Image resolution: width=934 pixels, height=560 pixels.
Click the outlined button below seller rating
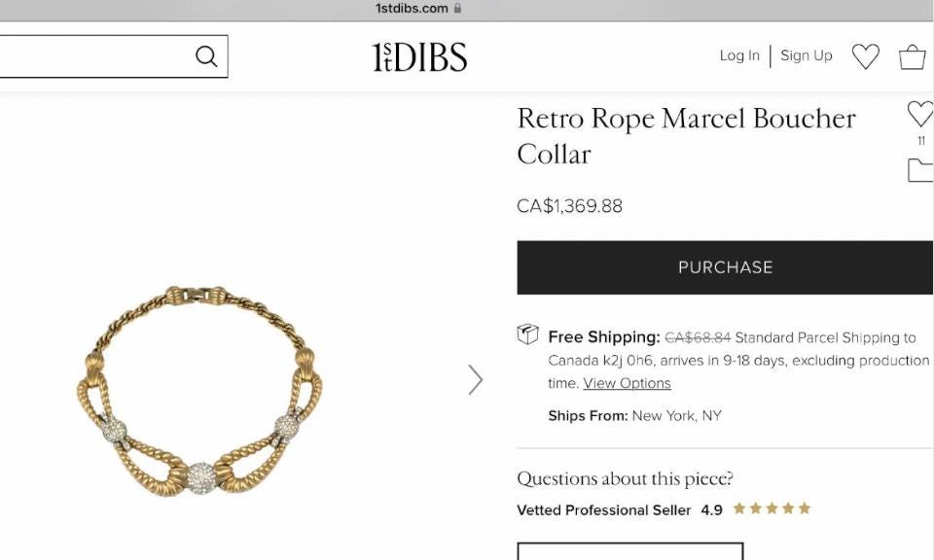pos(630,551)
